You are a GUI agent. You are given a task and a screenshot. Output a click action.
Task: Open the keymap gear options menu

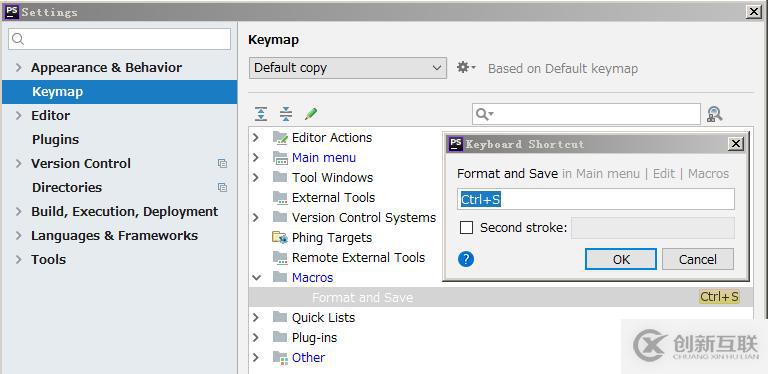[x=466, y=68]
